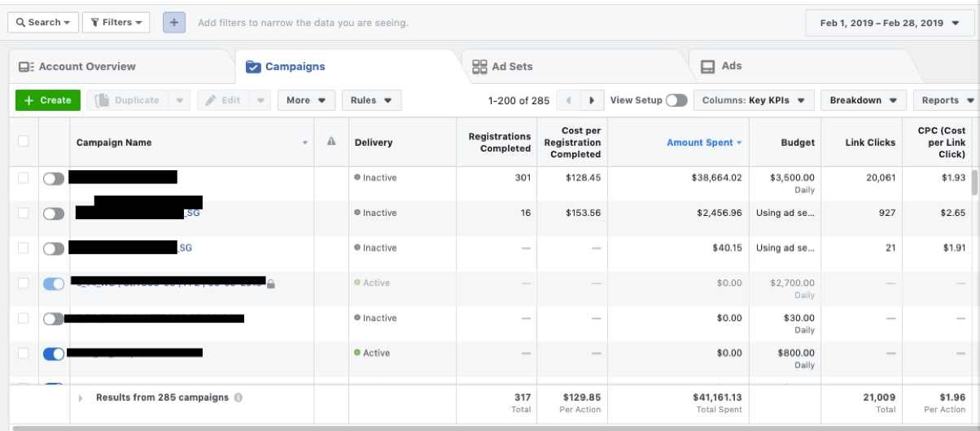This screenshot has width=980, height=431.
Task: Click the Duplicate button
Action: coord(128,100)
